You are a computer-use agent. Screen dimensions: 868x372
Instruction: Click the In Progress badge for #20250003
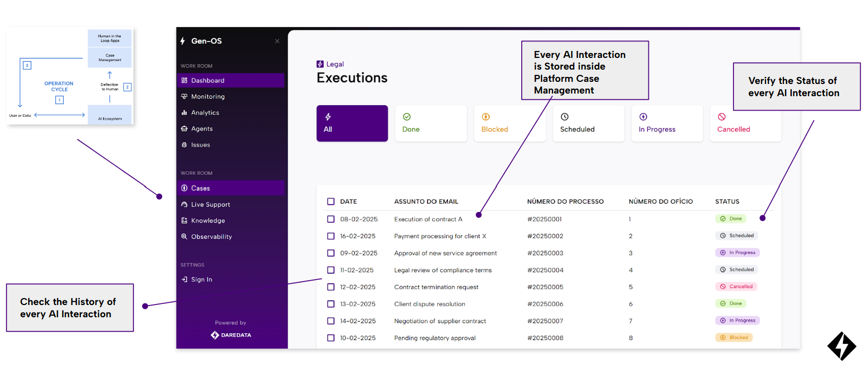(x=737, y=252)
